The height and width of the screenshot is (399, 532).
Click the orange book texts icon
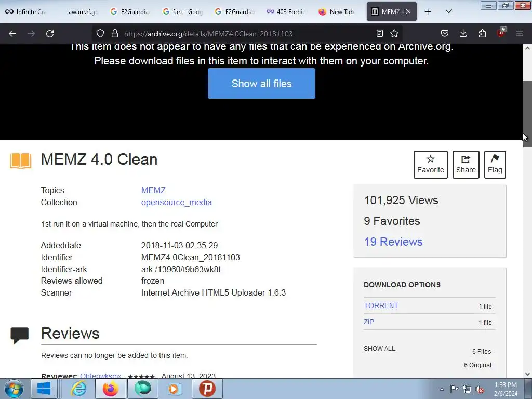[x=21, y=160]
